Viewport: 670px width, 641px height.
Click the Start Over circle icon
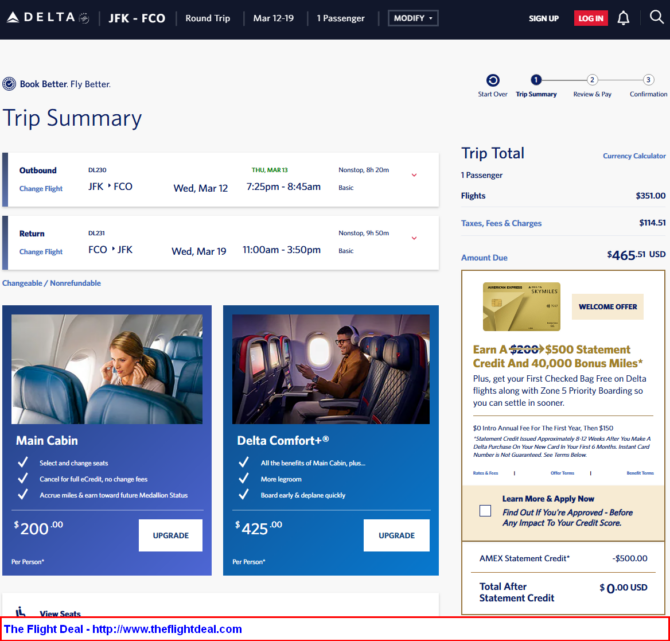click(x=492, y=80)
